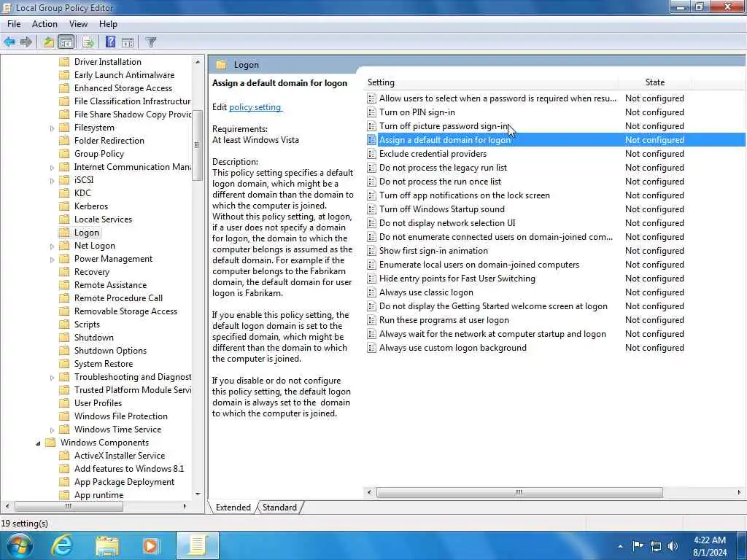Open the Windows Start button

[x=19, y=545]
